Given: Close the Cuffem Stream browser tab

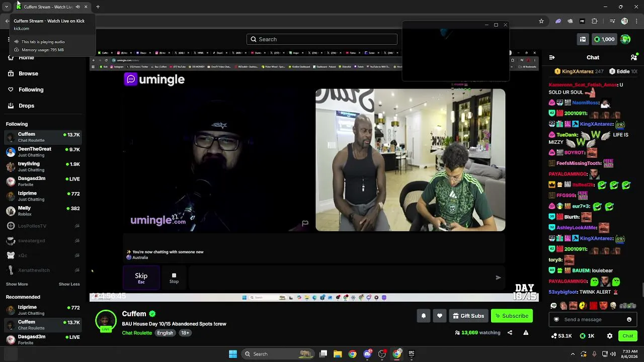Looking at the screenshot, I should click(86, 7).
